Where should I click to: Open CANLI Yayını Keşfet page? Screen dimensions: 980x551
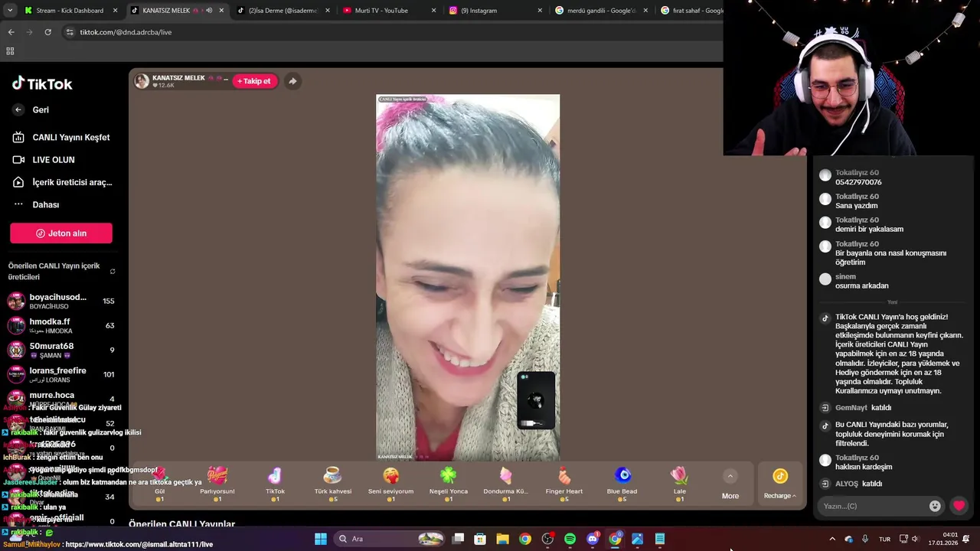click(x=61, y=137)
